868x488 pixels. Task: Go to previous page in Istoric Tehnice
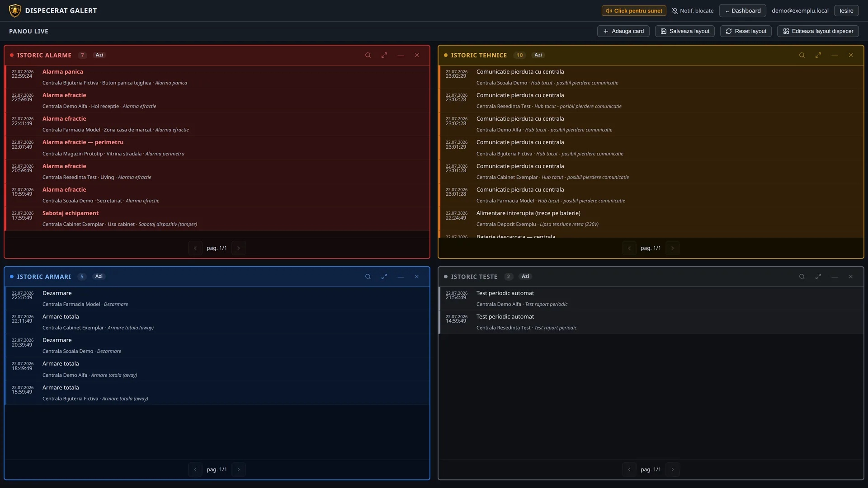[629, 248]
